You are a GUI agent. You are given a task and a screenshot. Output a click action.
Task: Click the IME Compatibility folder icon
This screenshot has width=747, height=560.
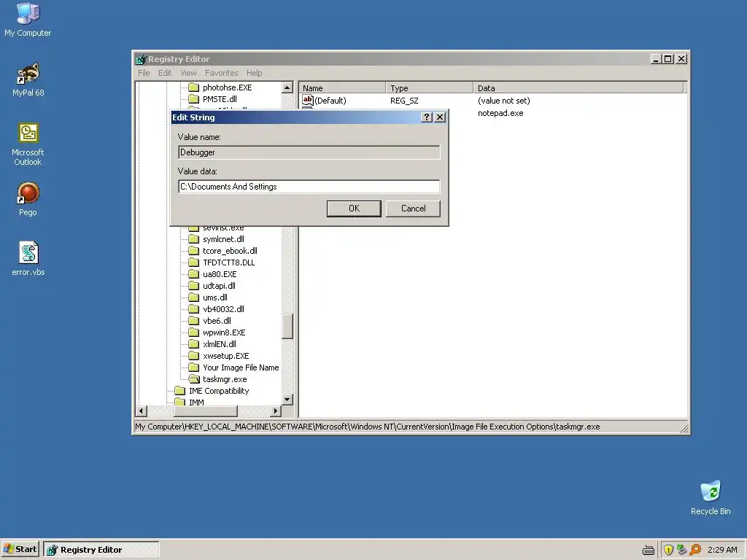click(179, 391)
